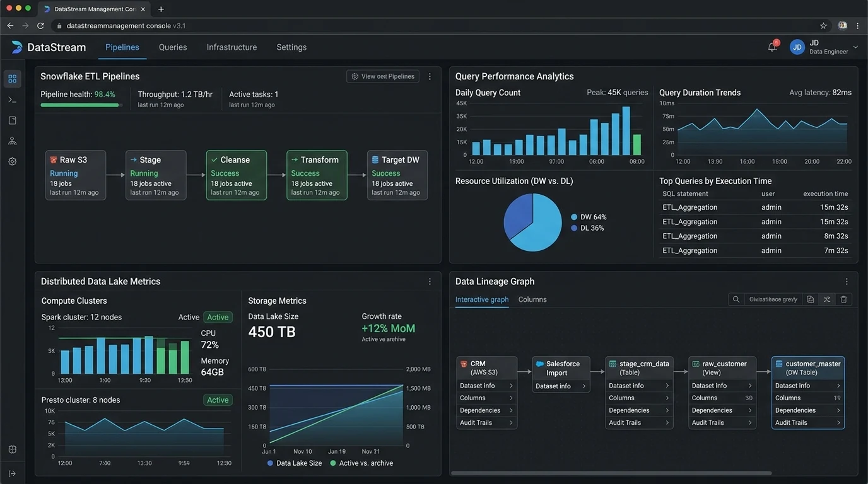Click the shuffle icon in lineage toolbar
This screenshot has height=484, width=868.
[x=827, y=299]
